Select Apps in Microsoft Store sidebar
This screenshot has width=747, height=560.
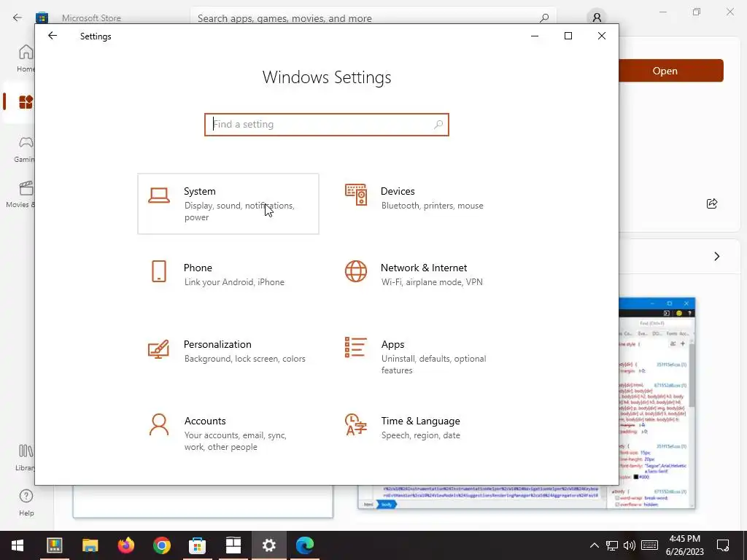(x=25, y=102)
